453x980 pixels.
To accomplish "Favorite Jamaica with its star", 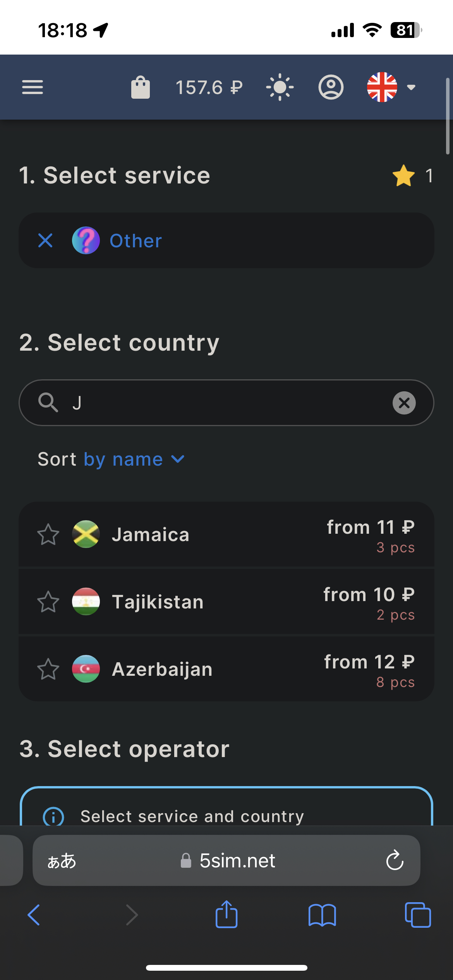I will coord(48,535).
